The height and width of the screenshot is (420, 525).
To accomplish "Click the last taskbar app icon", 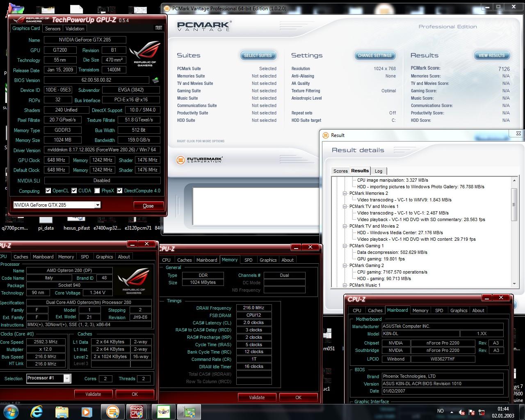I will pyautogui.click(x=189, y=412).
